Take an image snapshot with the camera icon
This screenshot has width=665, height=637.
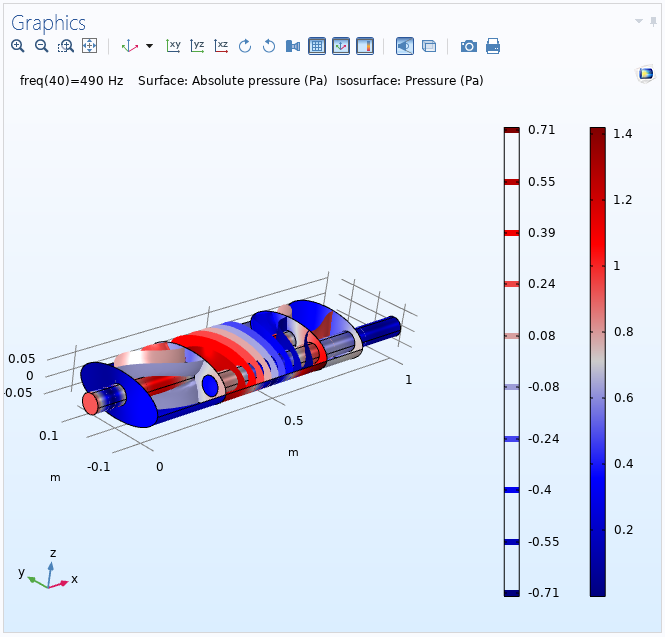tap(469, 46)
